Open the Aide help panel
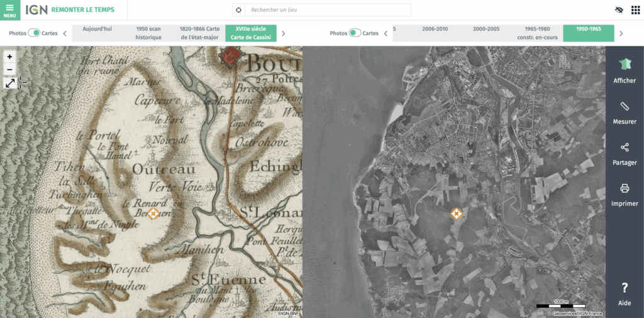 (625, 293)
